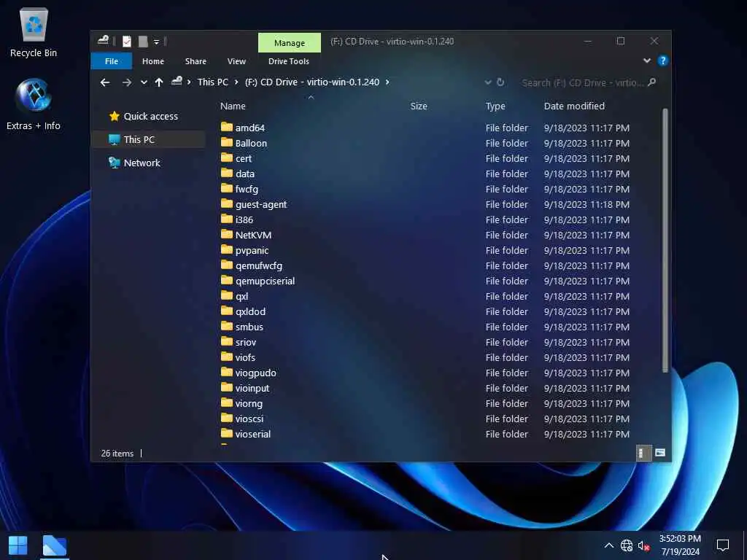Click the New folder quick access toolbar icon
Viewport: 747px width, 560px height.
(143, 42)
